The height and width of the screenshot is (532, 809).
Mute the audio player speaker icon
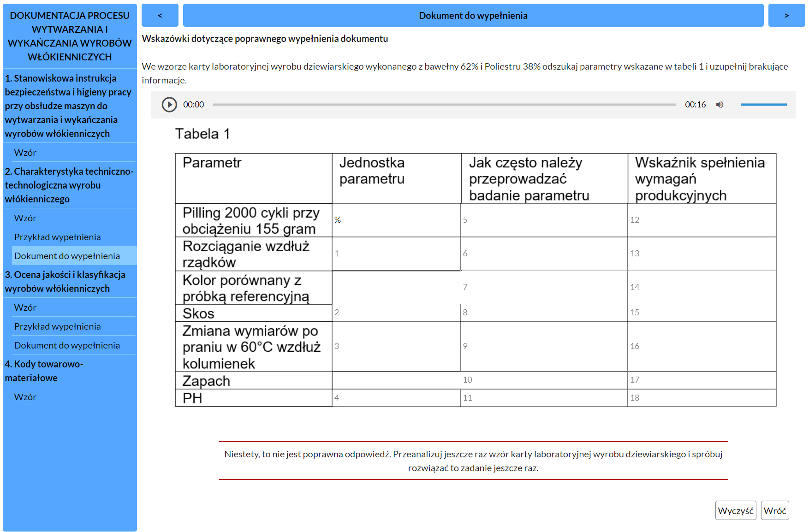720,105
